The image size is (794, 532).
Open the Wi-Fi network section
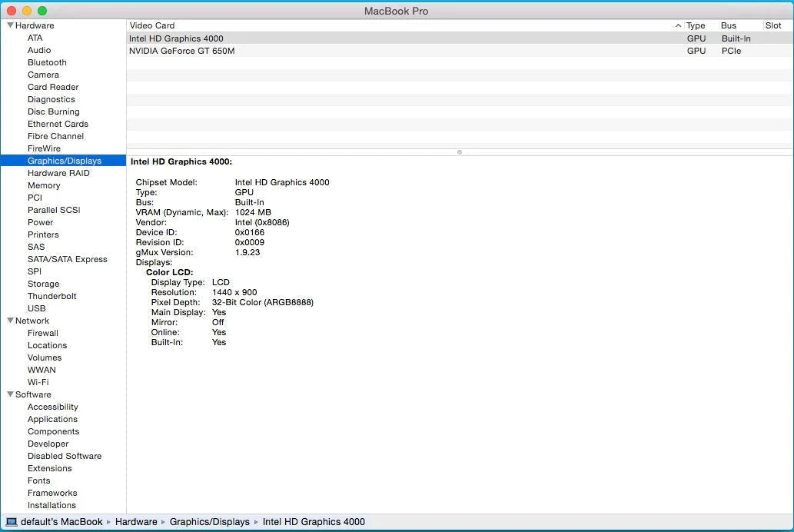click(38, 382)
